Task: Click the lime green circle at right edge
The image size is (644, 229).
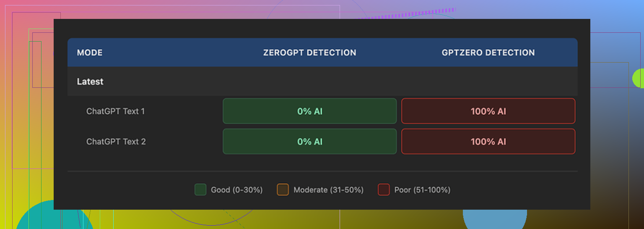Action: tap(639, 78)
